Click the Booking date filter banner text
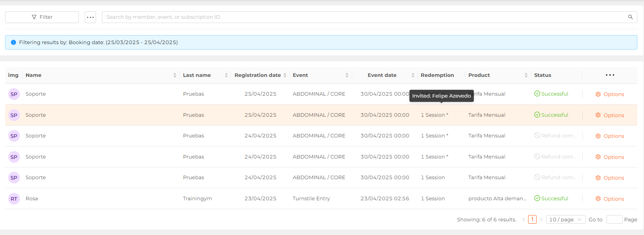The image size is (644, 235). coord(98,43)
